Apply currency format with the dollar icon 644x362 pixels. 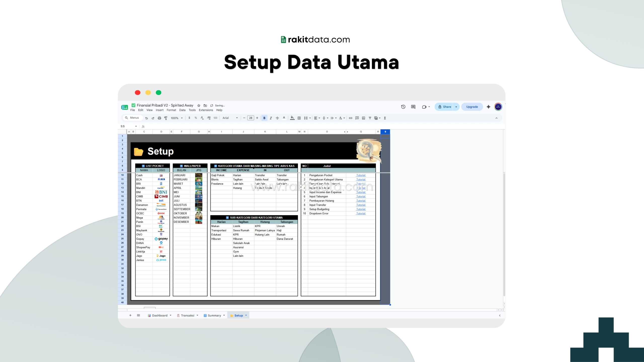click(189, 118)
